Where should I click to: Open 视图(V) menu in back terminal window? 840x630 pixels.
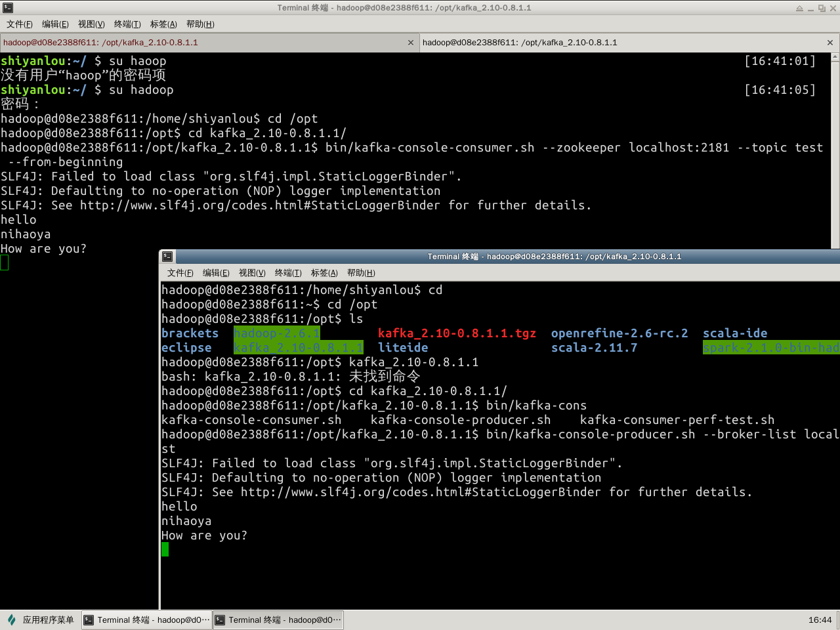point(91,24)
